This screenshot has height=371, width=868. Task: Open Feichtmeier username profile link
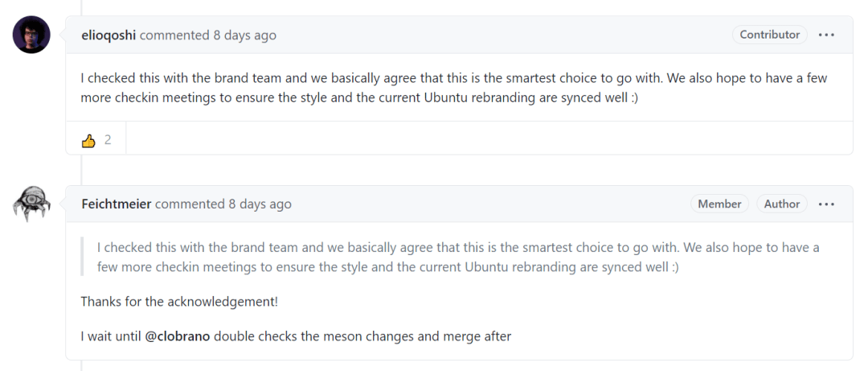(x=117, y=204)
